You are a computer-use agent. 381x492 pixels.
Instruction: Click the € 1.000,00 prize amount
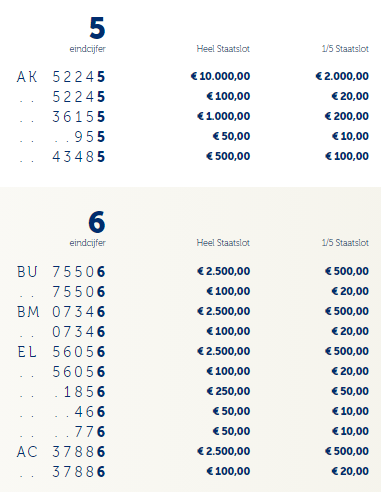[x=224, y=116]
